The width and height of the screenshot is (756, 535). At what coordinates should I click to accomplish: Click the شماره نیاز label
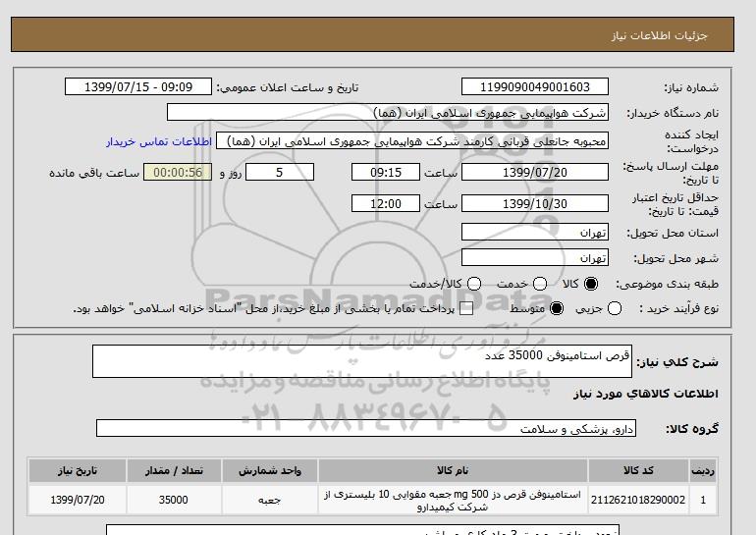click(x=691, y=87)
